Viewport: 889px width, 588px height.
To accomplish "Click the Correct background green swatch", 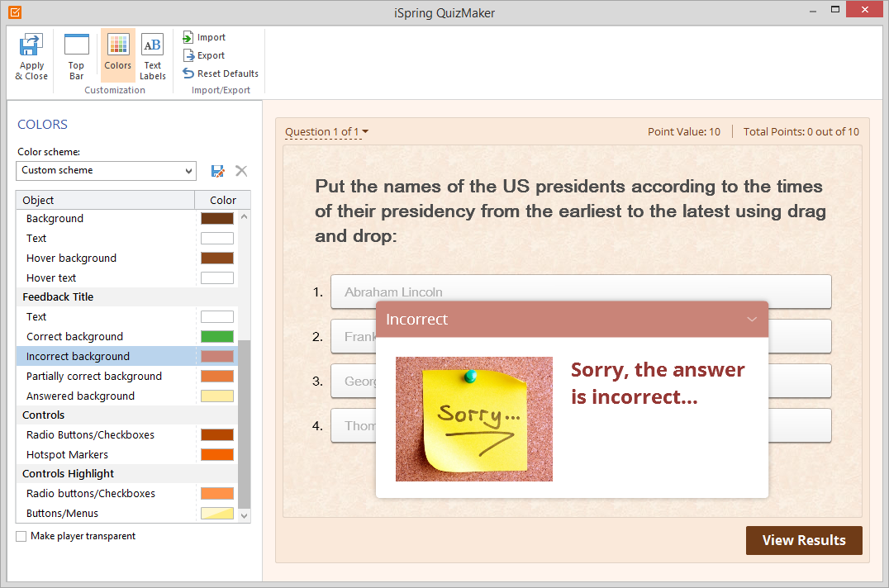I will [216, 337].
